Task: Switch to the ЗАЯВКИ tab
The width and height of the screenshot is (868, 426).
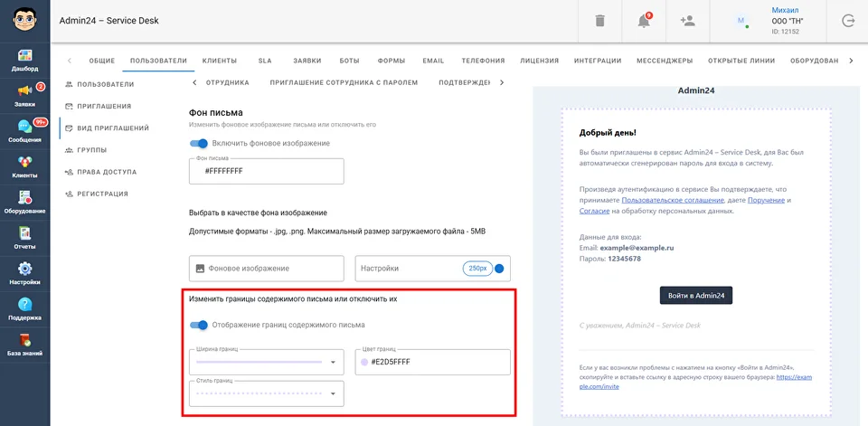Action: click(307, 61)
